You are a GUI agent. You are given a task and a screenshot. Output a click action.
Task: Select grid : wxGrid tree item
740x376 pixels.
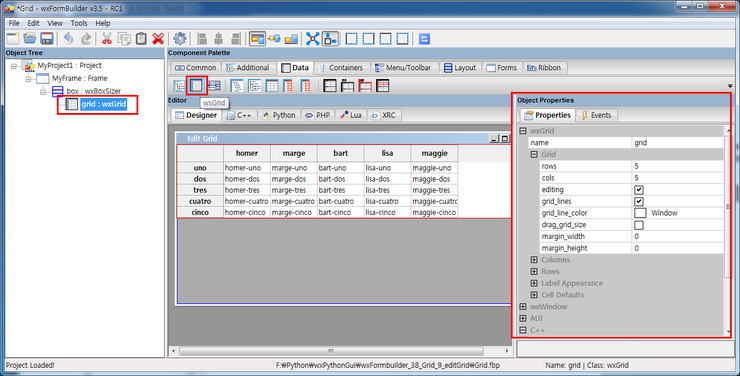pos(103,104)
